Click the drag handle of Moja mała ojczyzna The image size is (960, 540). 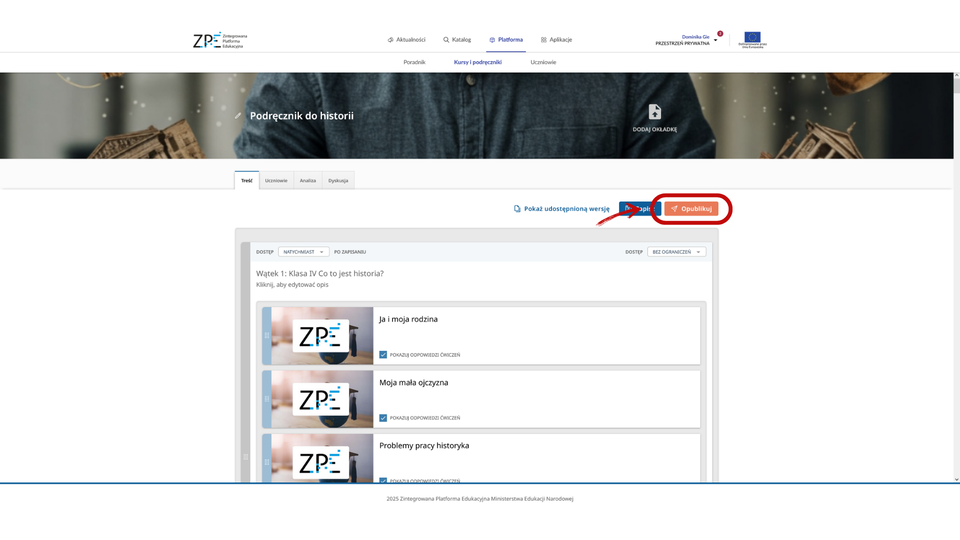pyautogui.click(x=266, y=398)
